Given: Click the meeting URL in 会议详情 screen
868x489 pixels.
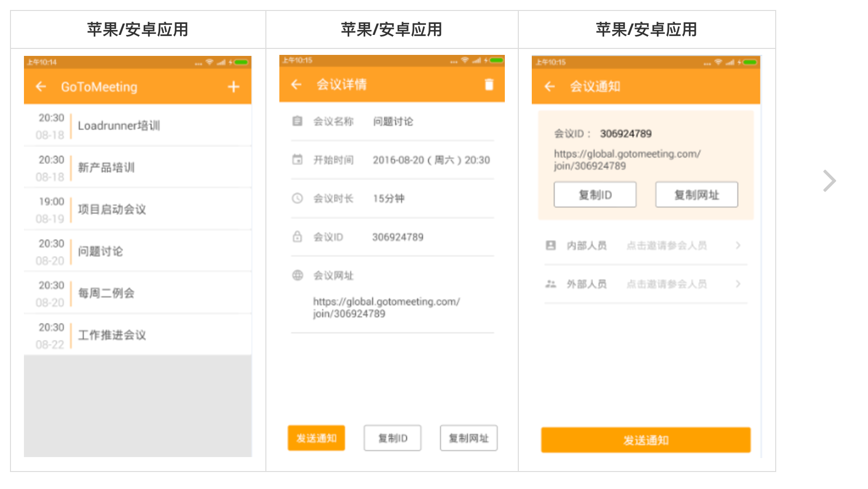Looking at the screenshot, I should [387, 307].
